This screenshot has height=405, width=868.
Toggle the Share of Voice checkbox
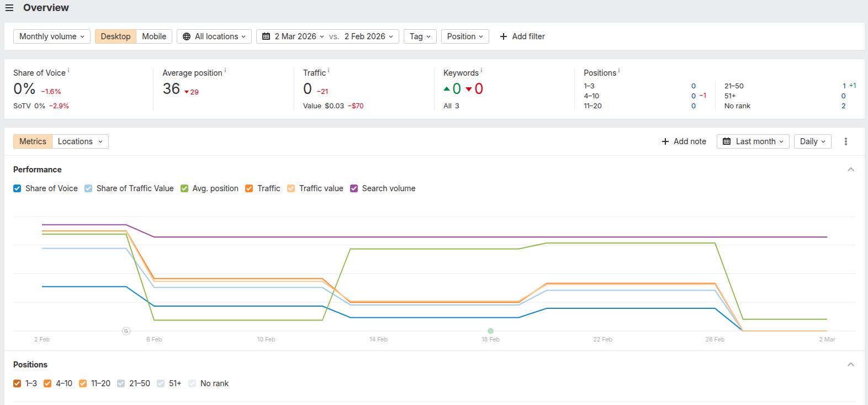17,188
